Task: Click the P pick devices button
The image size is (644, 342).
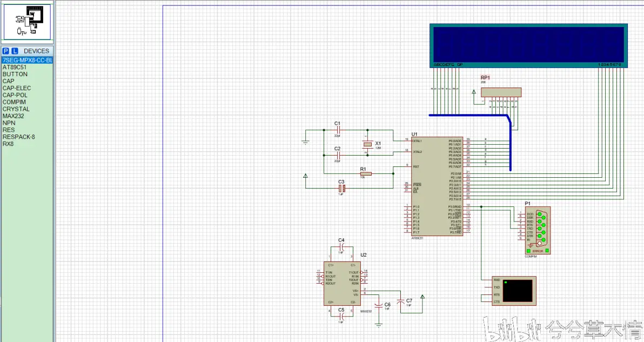Action: pos(5,51)
